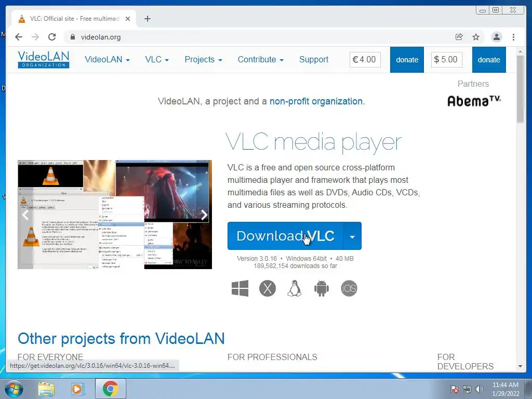Expand the VideoLAN dropdown menu
This screenshot has width=532, height=399.
click(107, 59)
